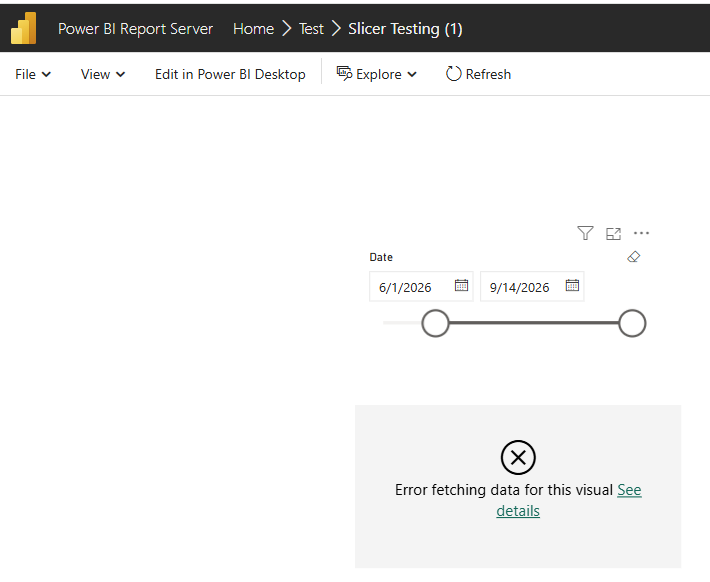Click the See details link
The width and height of the screenshot is (710, 582).
569,500
